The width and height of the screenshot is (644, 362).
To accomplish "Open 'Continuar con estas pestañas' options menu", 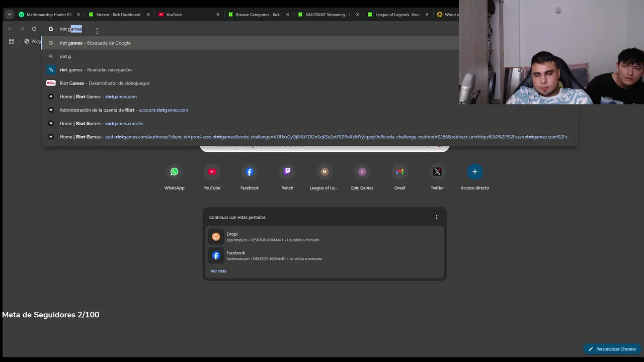I will tap(436, 217).
